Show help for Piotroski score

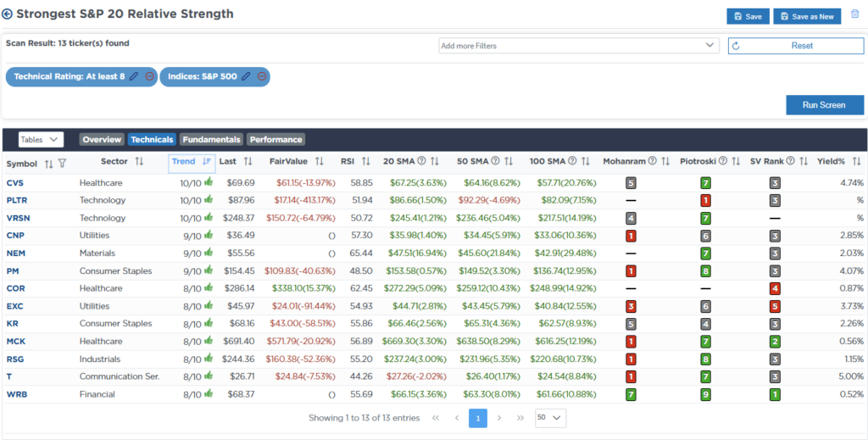(723, 162)
